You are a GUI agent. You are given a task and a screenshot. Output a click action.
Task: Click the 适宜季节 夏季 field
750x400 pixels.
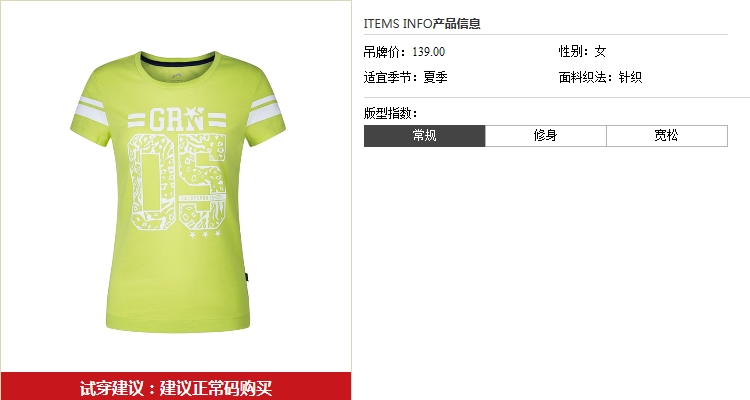coord(406,77)
